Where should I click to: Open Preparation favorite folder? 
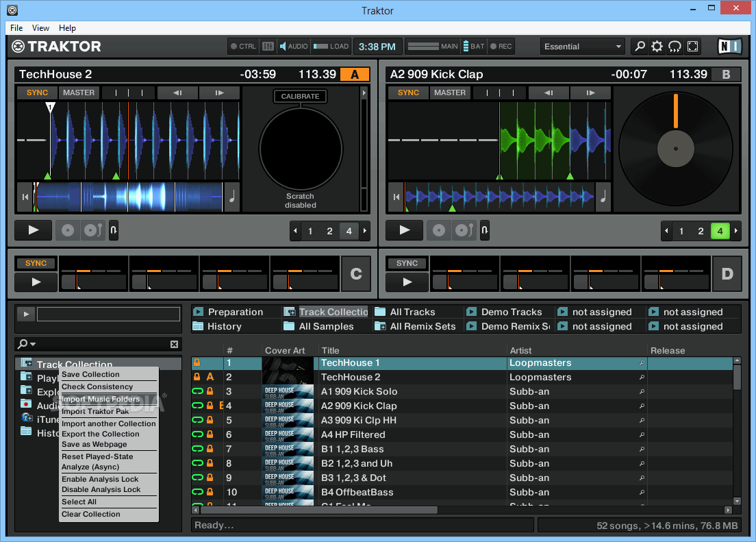(236, 312)
